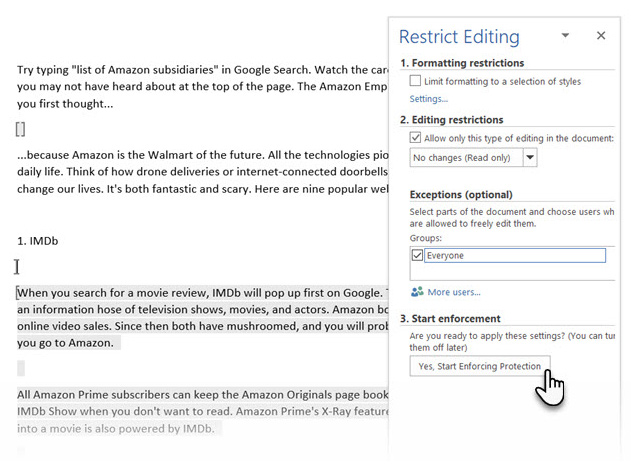The image size is (631, 465).
Task: Toggle Allow only this type of editing
Action: (x=416, y=137)
